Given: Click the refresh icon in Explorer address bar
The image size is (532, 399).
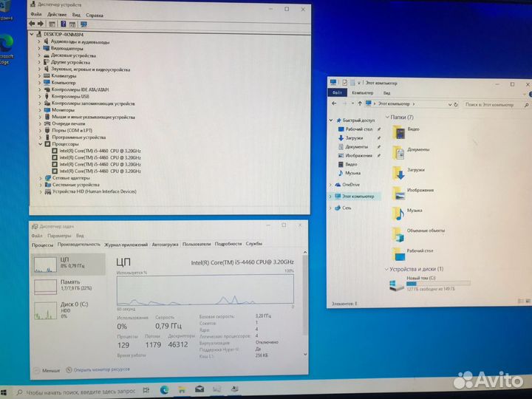Looking at the screenshot, I should pyautogui.click(x=456, y=104).
